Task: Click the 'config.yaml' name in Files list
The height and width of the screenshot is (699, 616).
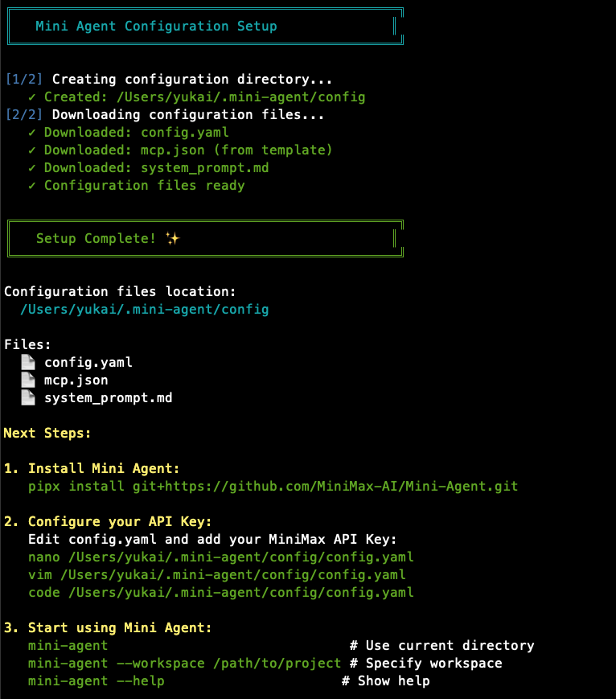Action: tap(88, 363)
